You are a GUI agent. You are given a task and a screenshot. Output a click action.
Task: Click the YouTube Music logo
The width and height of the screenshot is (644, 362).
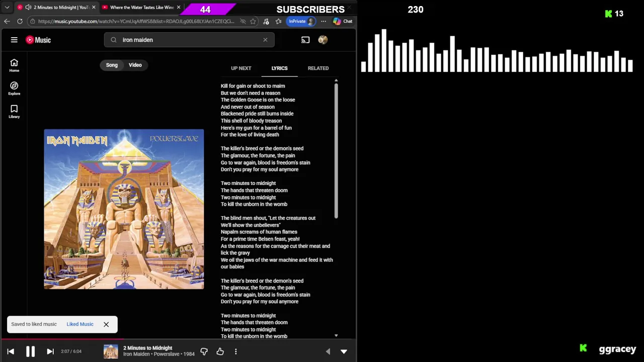coord(38,40)
